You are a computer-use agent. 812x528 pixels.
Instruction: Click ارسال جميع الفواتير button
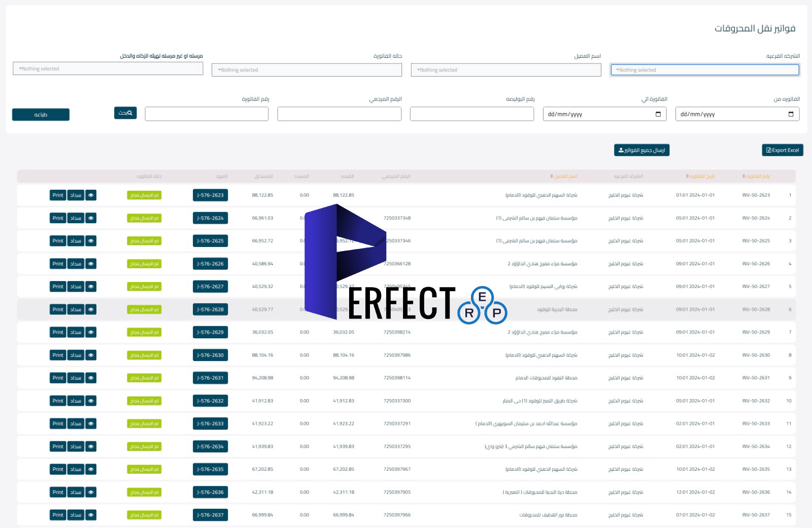click(641, 150)
